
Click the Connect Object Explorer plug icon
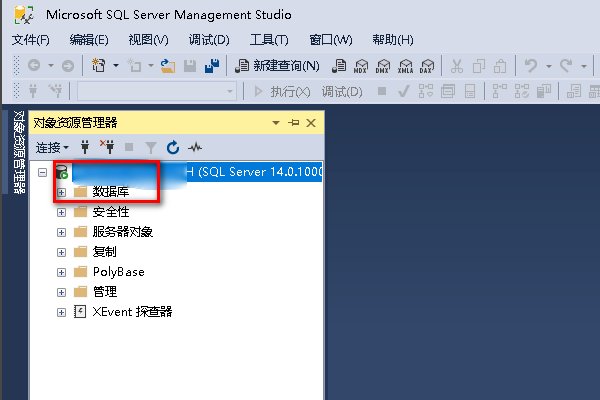point(85,147)
